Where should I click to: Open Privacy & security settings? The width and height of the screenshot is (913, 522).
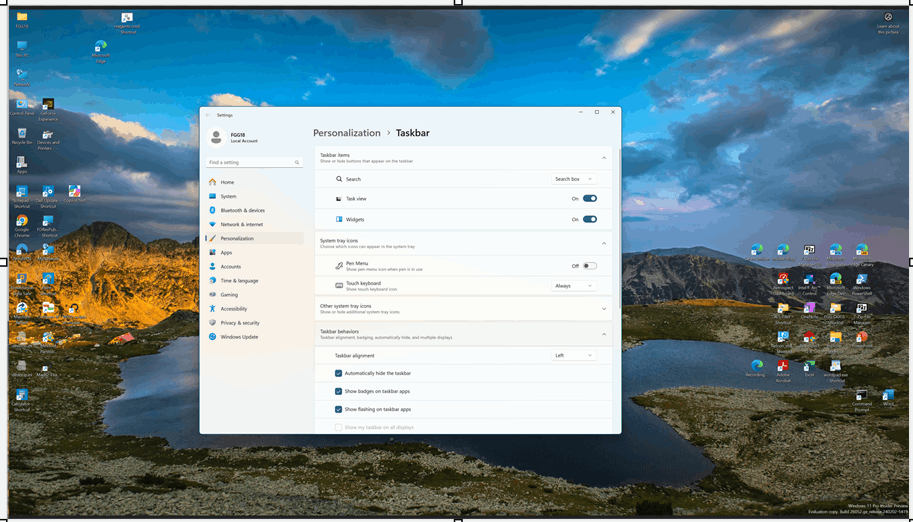254,323
